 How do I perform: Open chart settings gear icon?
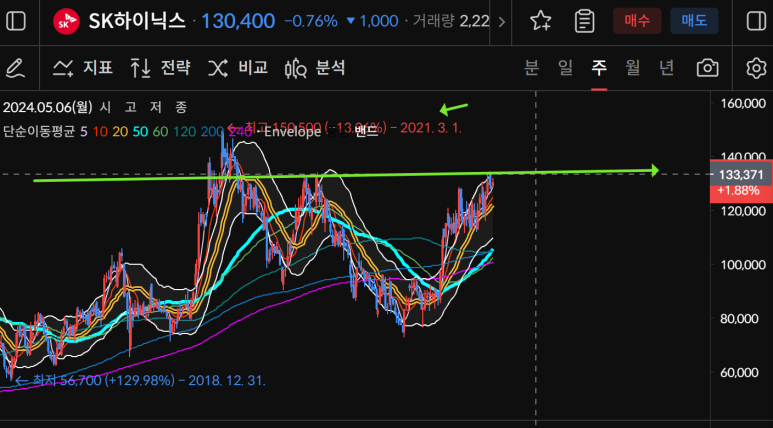coord(756,68)
